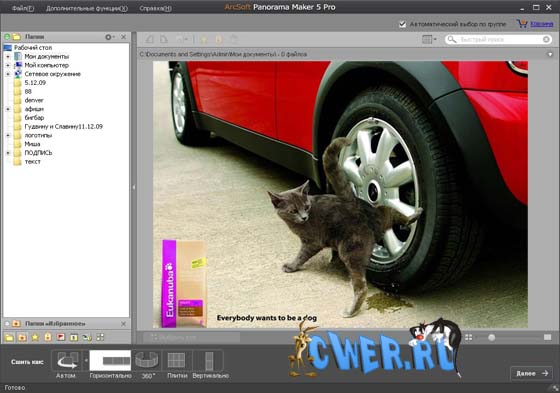Open the view mode dropdown near search
The image size is (560, 393).
click(429, 39)
